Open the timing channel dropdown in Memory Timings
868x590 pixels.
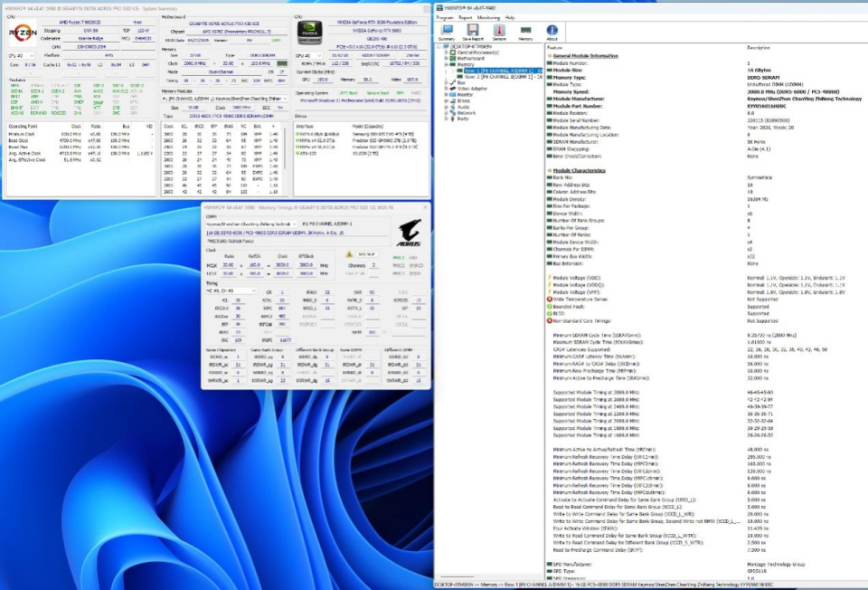coord(231,290)
